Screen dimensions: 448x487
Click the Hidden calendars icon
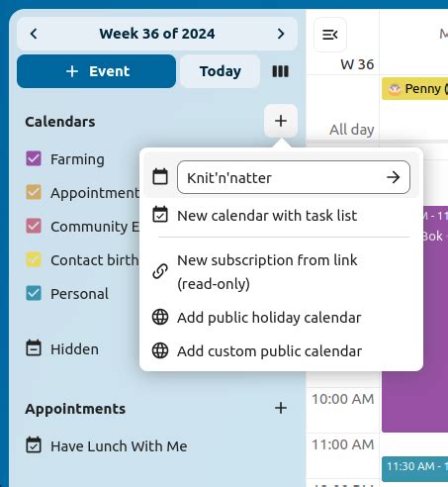pos(34,348)
